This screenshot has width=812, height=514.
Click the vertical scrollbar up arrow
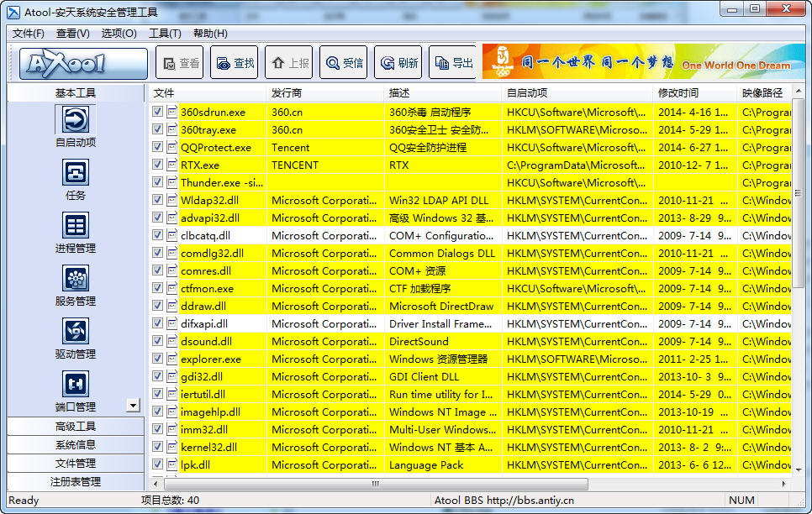[x=798, y=91]
